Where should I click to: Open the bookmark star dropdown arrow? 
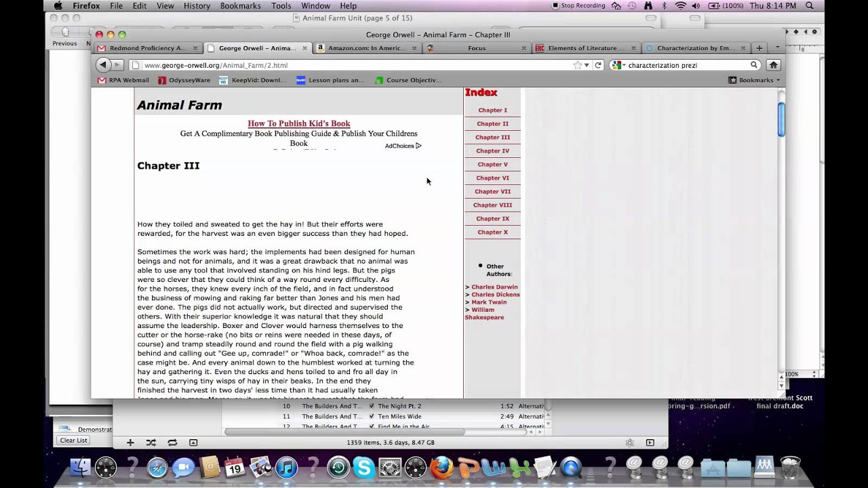587,65
